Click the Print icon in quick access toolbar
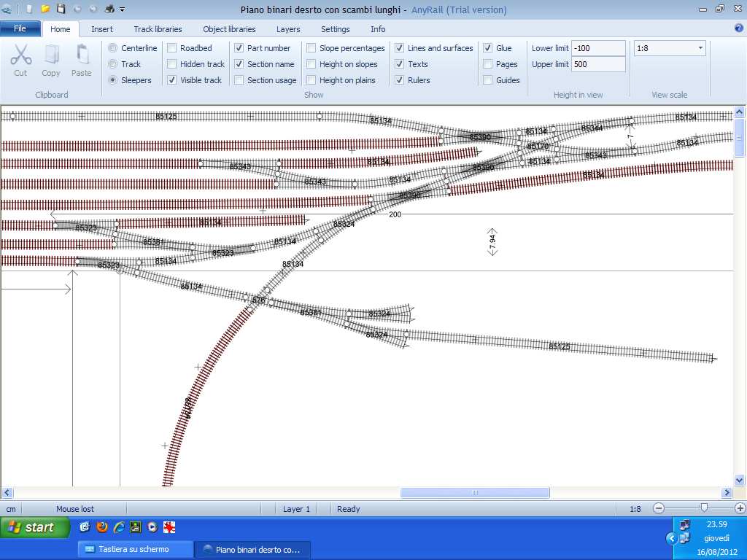Viewport: 747px width, 560px height. coord(109,9)
